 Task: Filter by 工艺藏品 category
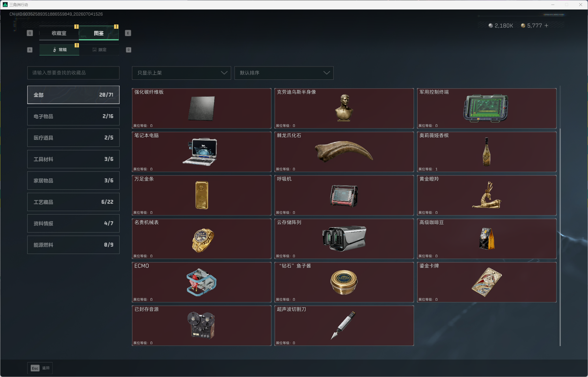[x=73, y=202]
